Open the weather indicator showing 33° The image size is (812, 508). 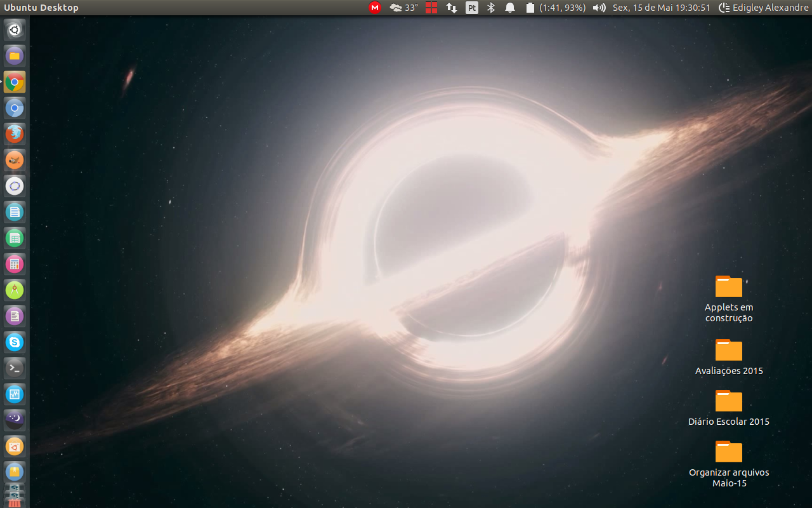[404, 8]
